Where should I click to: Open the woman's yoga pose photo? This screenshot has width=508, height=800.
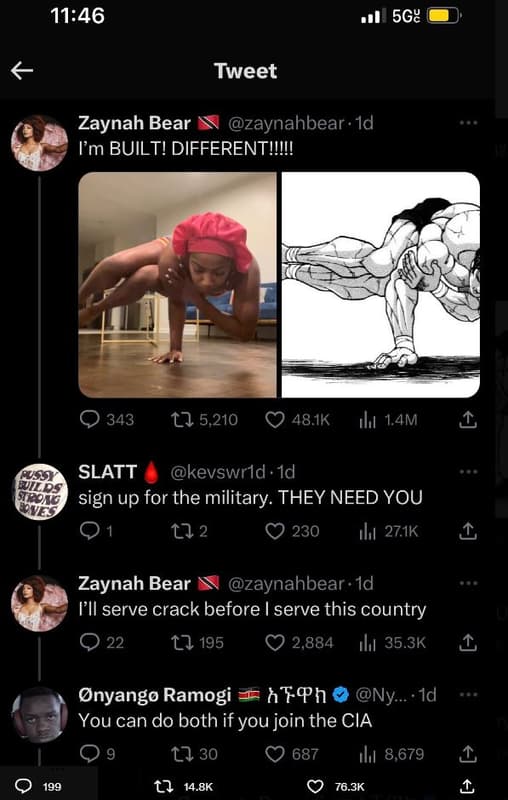[x=177, y=285]
